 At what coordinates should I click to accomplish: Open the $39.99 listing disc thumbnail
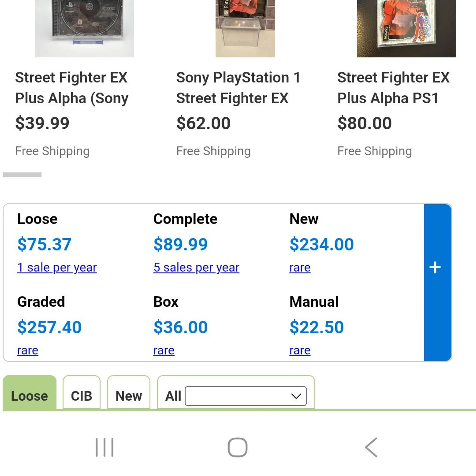[85, 29]
